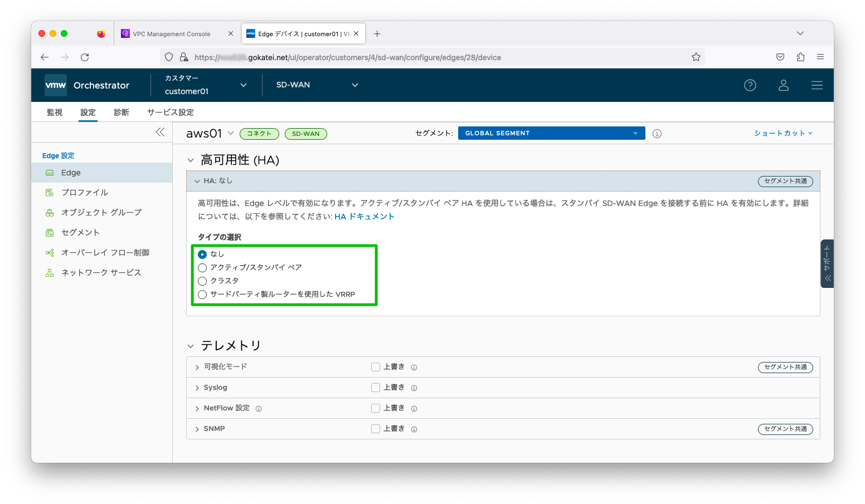865x504 pixels.
Task: Open Firefox Pocket save icon
Action: [x=780, y=57]
